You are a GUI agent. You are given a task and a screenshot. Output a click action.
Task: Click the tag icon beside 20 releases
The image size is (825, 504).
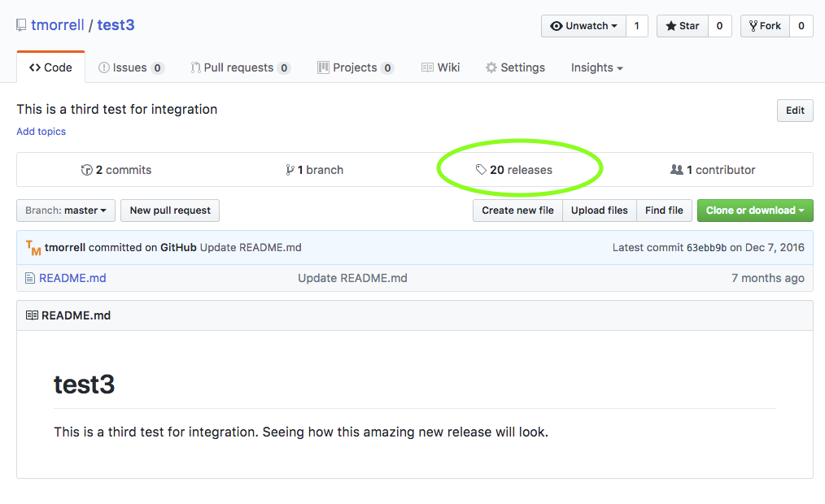pos(481,169)
